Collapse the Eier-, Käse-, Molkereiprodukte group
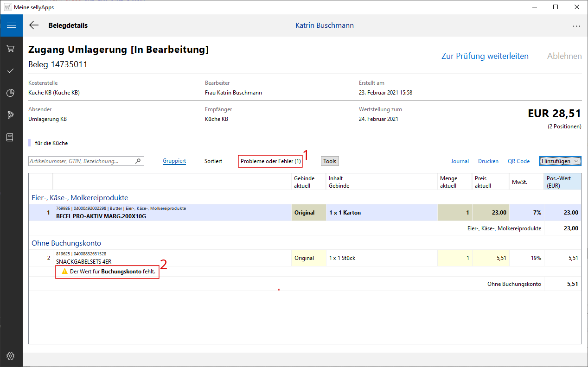 [x=79, y=198]
